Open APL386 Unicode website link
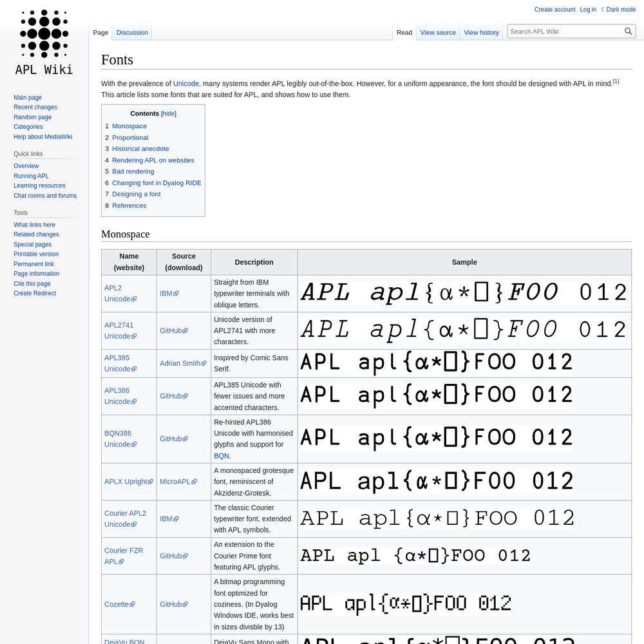The height and width of the screenshot is (644, 644). click(120, 396)
